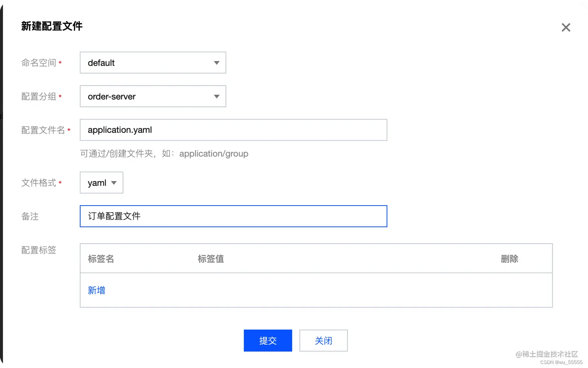The image size is (588, 368).
Task: Cancel using the 关闭 button
Action: tap(323, 340)
